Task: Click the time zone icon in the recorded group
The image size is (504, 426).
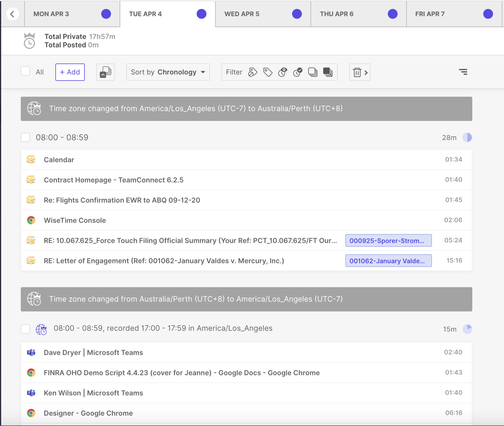Action: (x=41, y=329)
